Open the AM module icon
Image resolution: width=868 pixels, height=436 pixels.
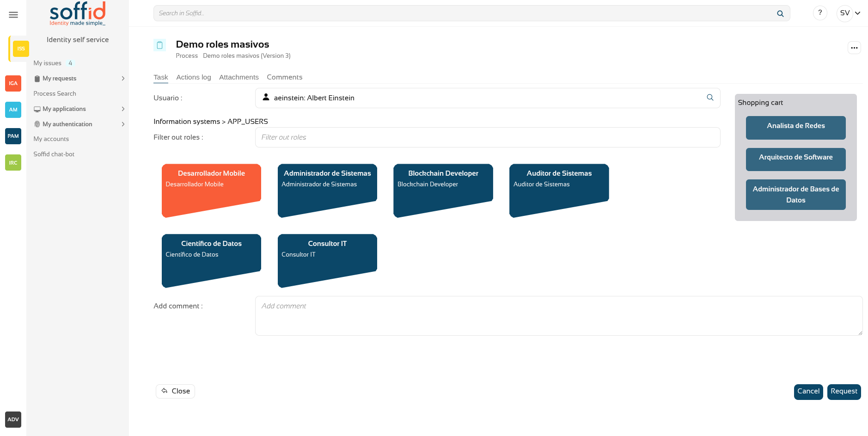(x=13, y=110)
